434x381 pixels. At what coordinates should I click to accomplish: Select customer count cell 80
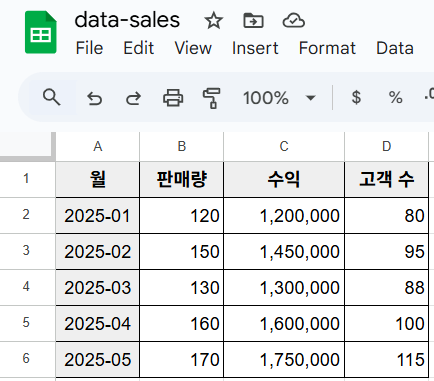coord(387,215)
